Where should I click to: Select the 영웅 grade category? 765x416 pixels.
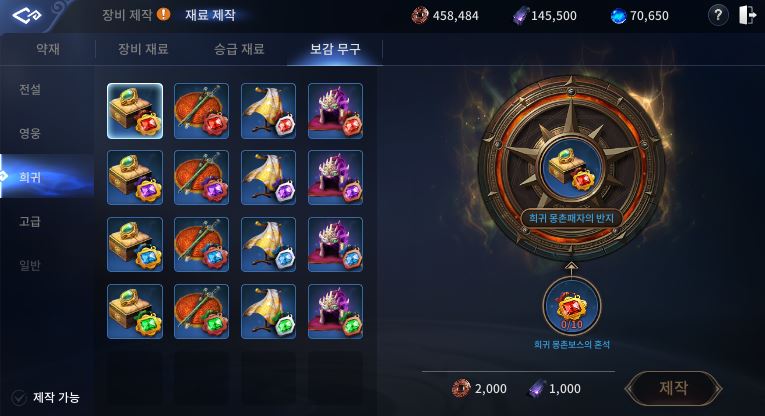tap(30, 133)
